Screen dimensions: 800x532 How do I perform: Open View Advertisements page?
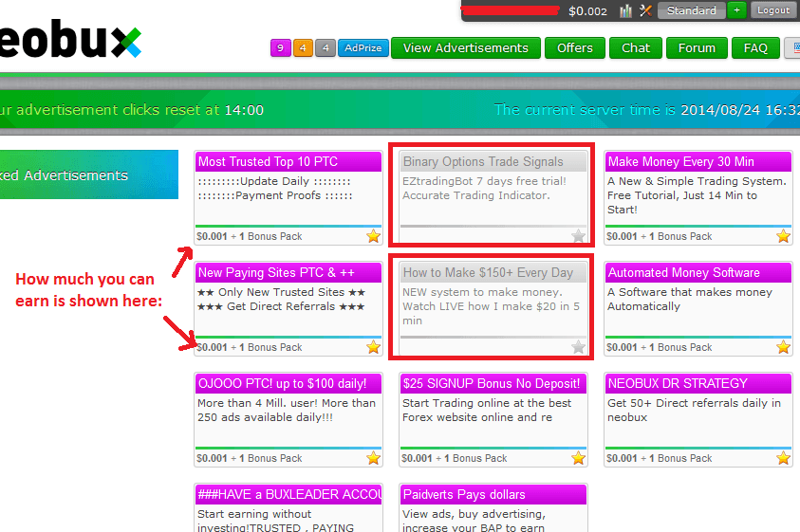click(466, 48)
